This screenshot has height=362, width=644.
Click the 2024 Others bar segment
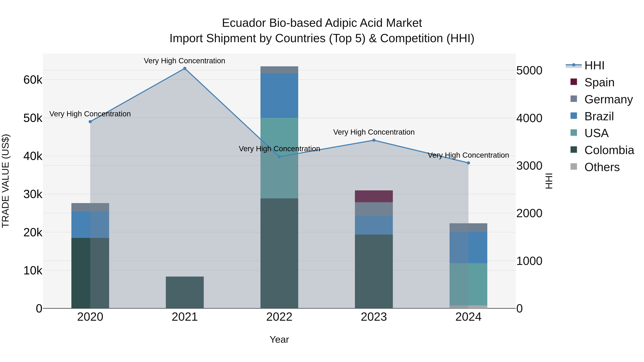pos(469,307)
